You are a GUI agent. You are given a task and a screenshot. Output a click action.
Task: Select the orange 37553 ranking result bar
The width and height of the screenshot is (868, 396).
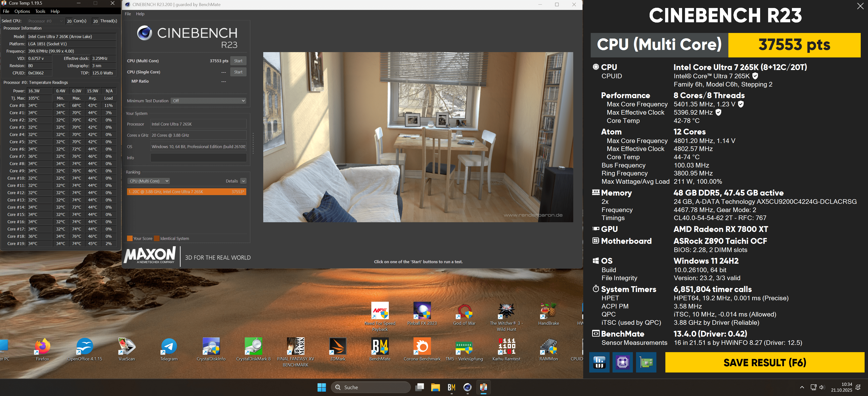(186, 192)
